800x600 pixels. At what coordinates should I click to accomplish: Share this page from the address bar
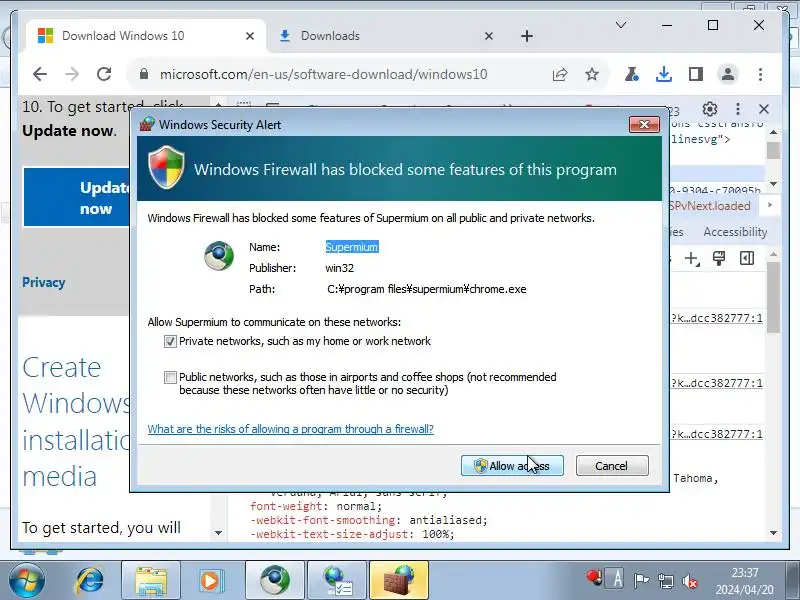coord(560,74)
